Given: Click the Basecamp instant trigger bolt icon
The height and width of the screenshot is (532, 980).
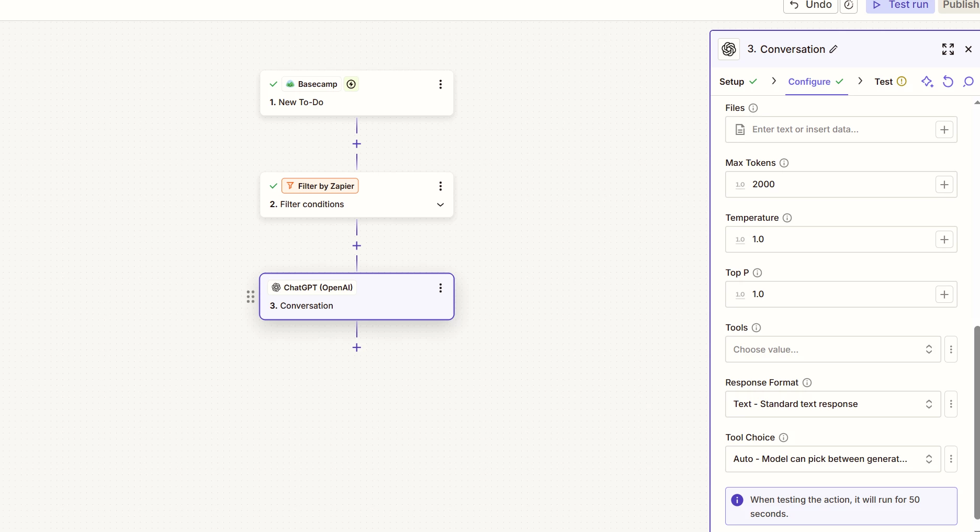Looking at the screenshot, I should [352, 84].
